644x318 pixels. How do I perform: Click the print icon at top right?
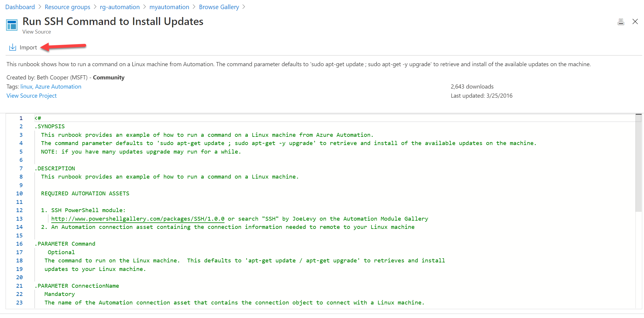tap(621, 22)
